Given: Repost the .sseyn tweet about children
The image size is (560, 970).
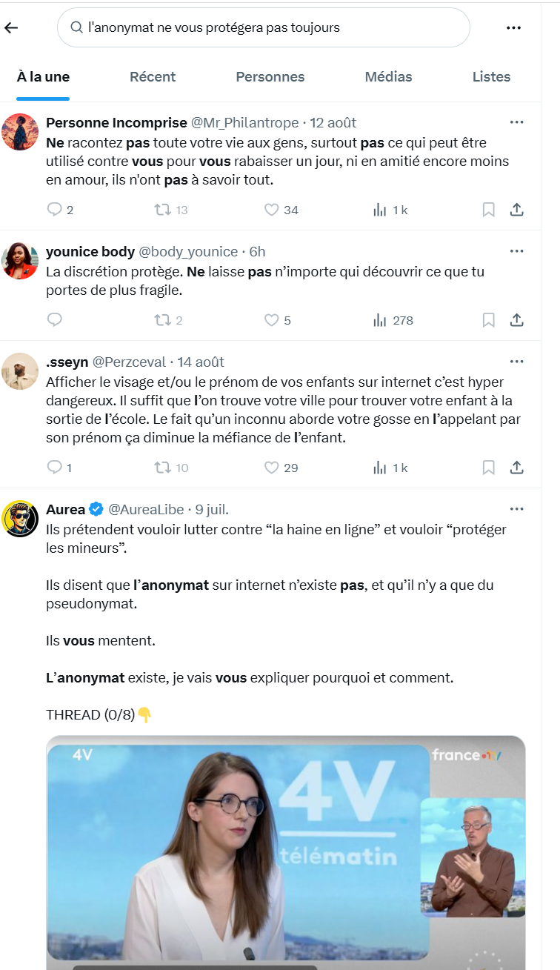Looking at the screenshot, I should click(162, 468).
